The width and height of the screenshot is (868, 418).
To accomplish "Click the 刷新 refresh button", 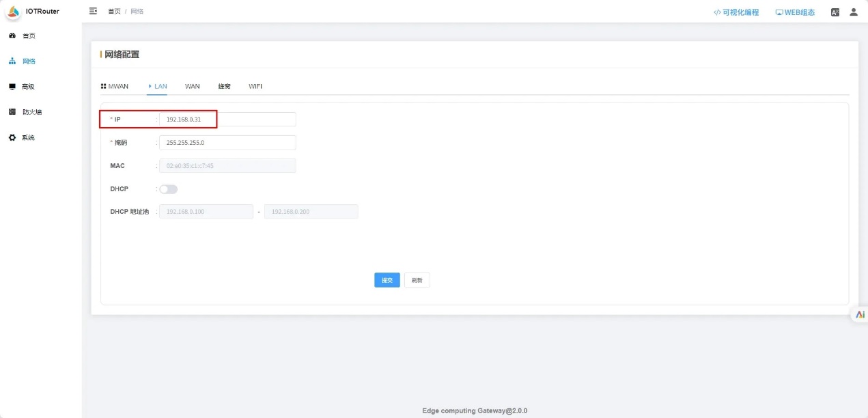I will point(417,280).
